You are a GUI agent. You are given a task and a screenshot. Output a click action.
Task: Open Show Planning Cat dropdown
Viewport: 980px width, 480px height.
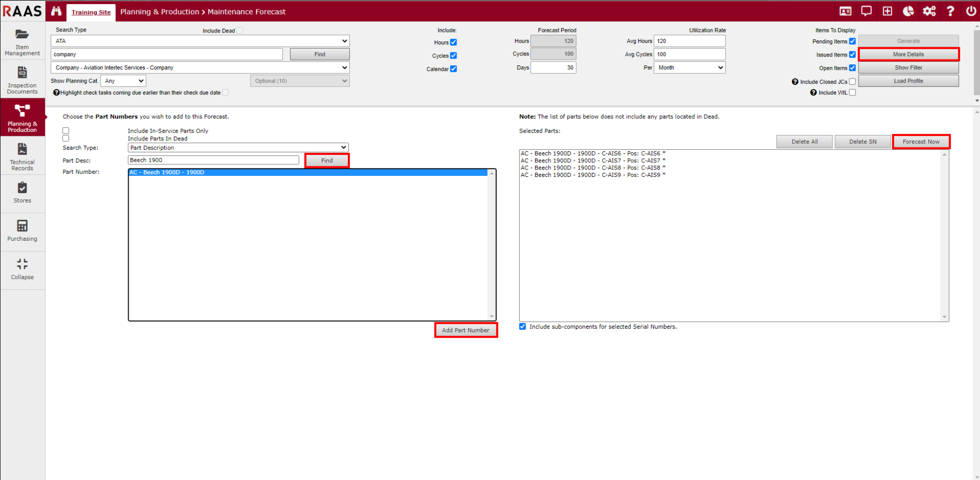[123, 81]
